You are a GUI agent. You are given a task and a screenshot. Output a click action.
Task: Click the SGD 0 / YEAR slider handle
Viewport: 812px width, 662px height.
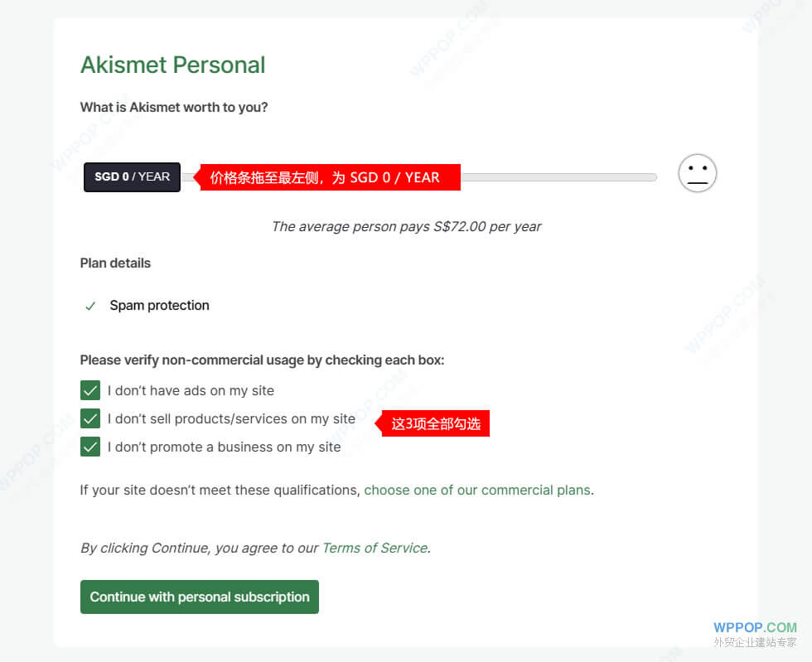click(132, 176)
